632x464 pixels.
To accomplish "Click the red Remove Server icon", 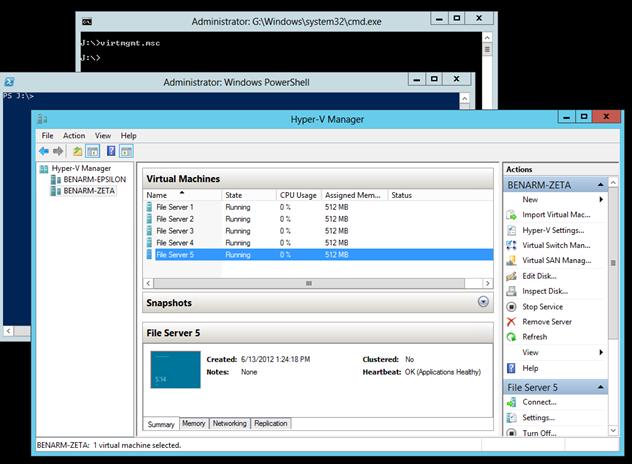I will [x=511, y=322].
